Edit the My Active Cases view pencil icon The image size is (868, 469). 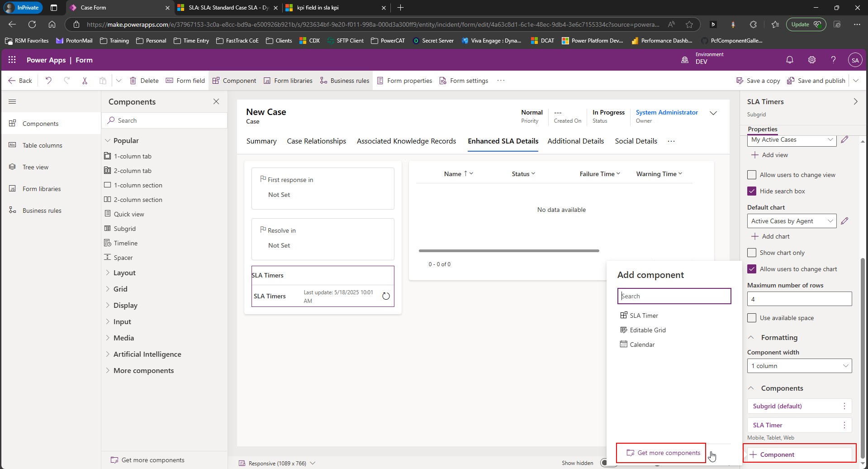pyautogui.click(x=844, y=140)
